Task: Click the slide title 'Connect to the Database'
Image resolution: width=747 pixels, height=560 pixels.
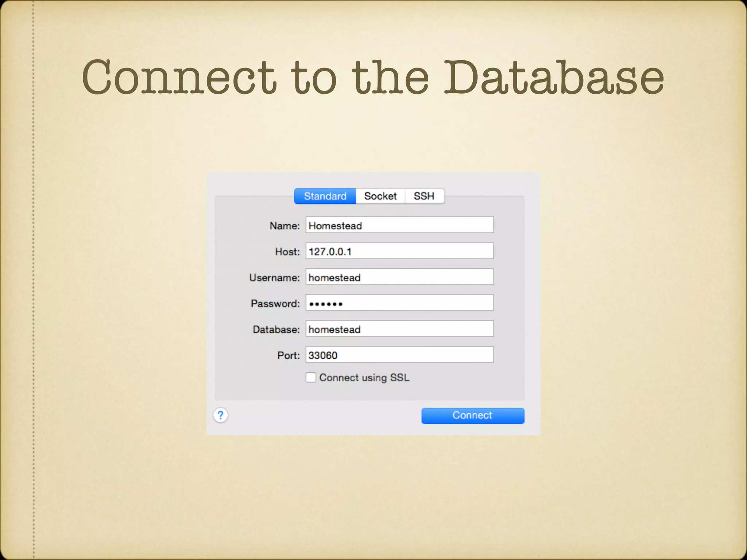Action: coord(373,77)
